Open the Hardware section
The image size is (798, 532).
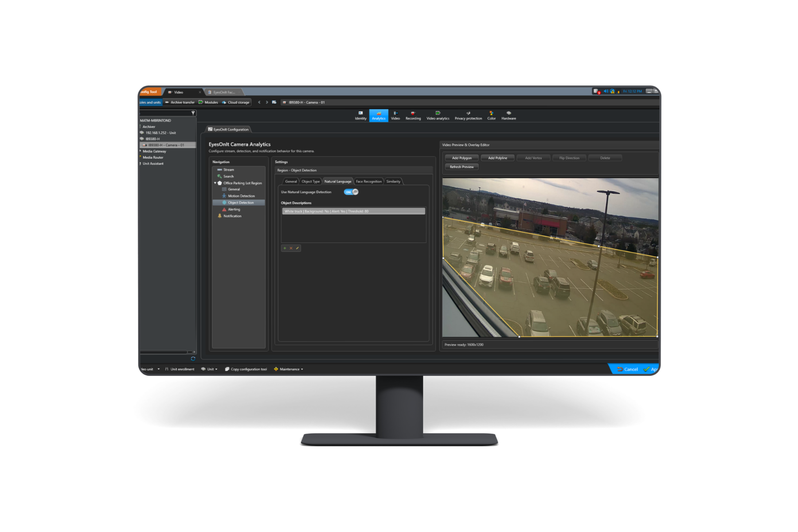[509, 115]
